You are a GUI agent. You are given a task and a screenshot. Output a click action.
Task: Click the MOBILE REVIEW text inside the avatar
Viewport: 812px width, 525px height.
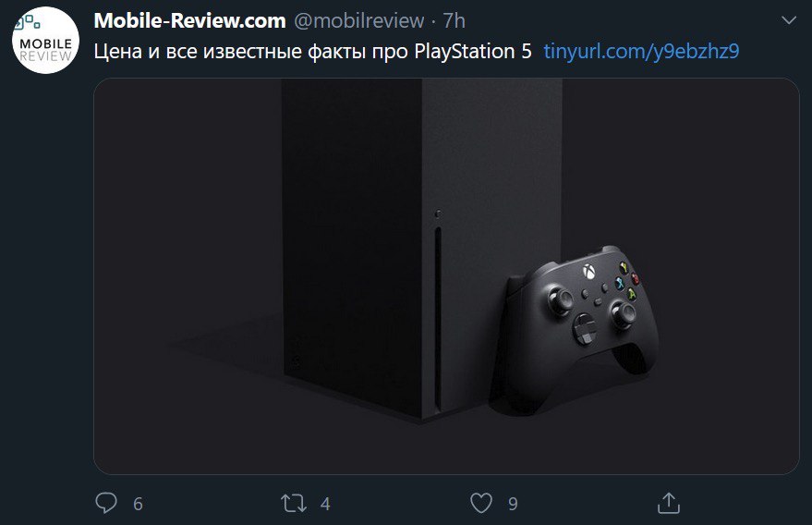45,50
